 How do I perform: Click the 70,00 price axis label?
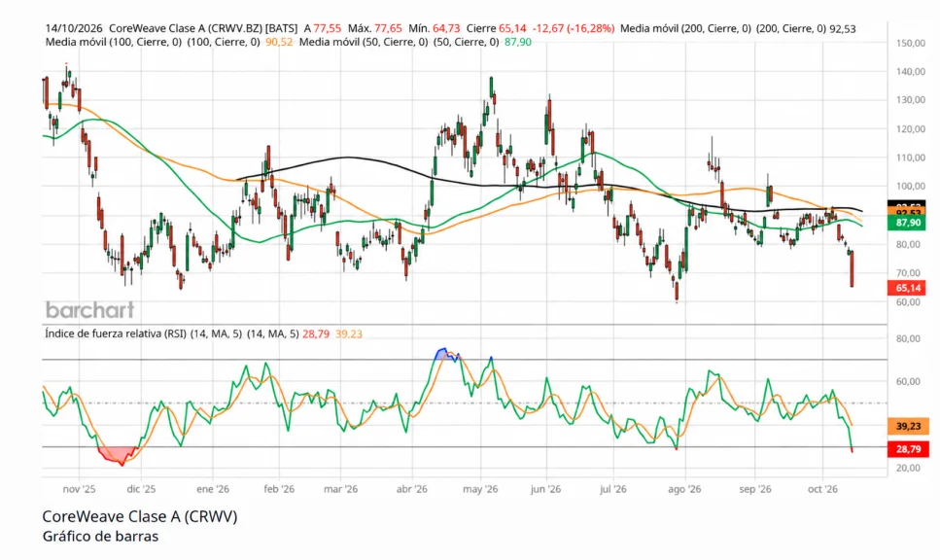[x=908, y=273]
